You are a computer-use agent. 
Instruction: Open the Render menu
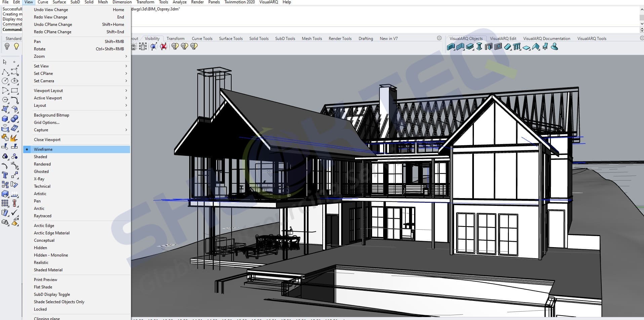197,2
